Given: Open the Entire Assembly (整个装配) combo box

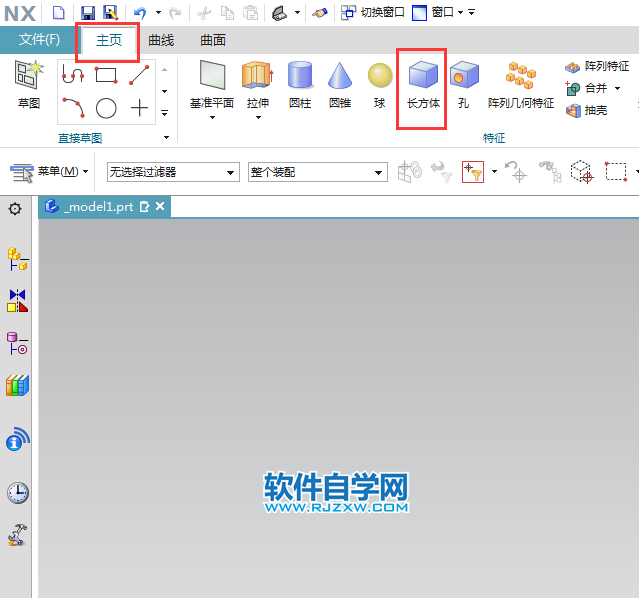Looking at the screenshot, I should [317, 172].
